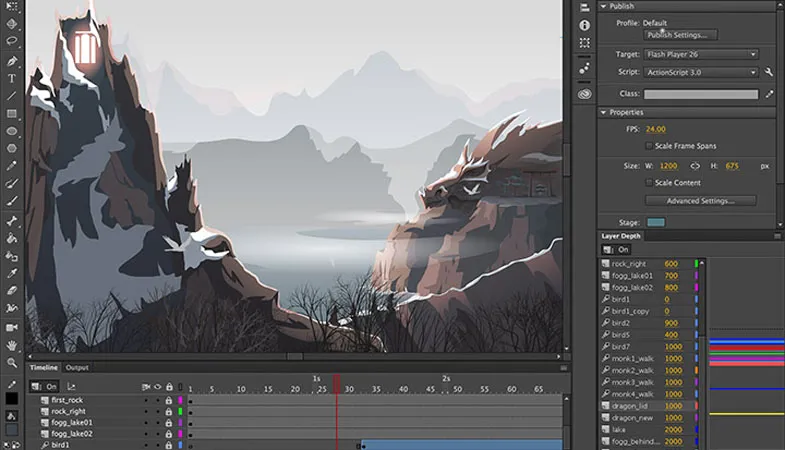Switch to the Output tab
This screenshot has height=450, width=785.
(77, 368)
